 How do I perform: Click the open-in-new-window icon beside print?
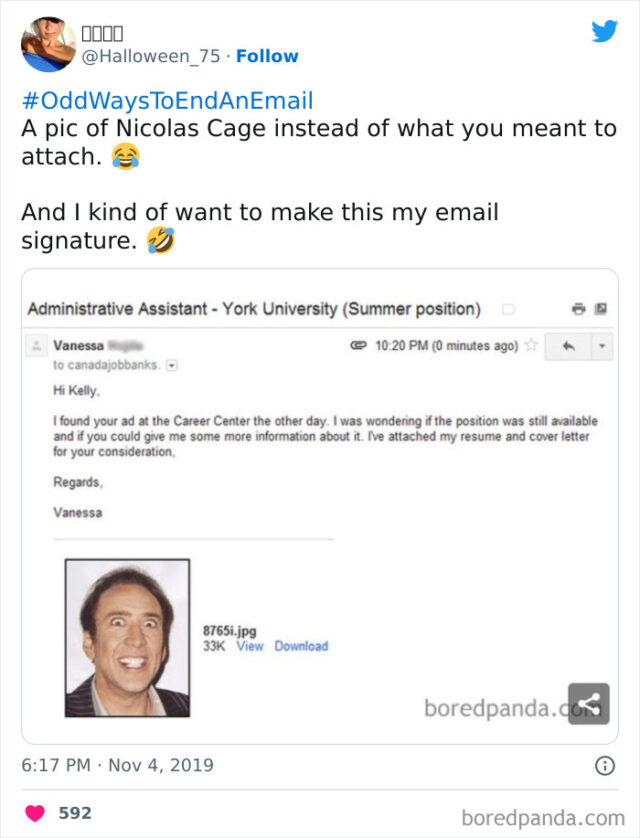pyautogui.click(x=601, y=309)
